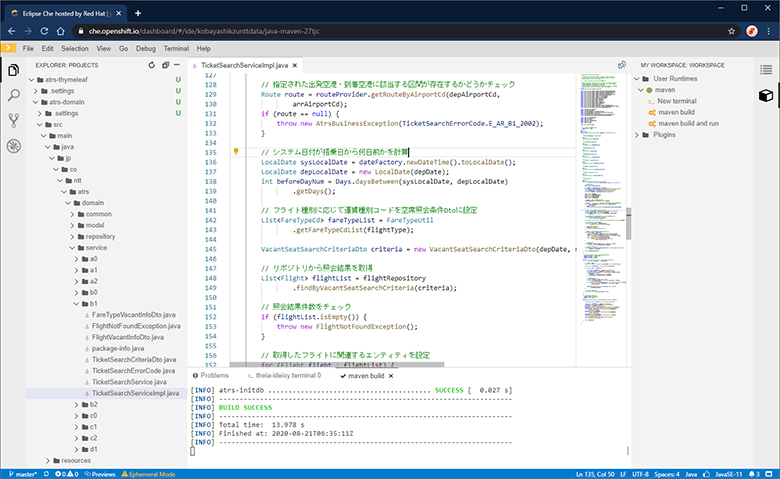Open the Debug view icon
The width and height of the screenshot is (780, 479).
pos(13,146)
